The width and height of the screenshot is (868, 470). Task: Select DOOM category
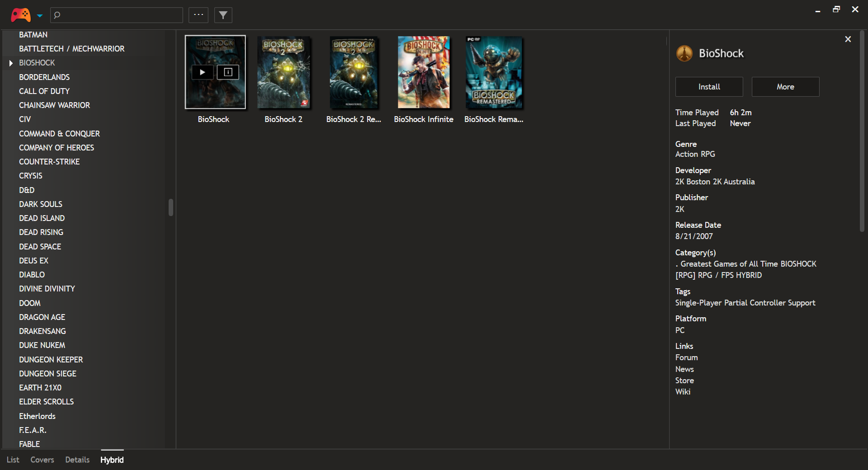(x=30, y=303)
